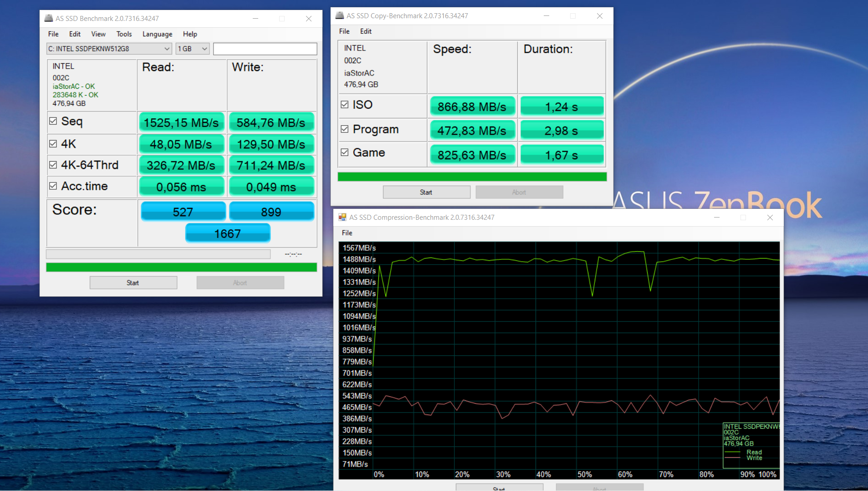Open the Language menu

157,34
